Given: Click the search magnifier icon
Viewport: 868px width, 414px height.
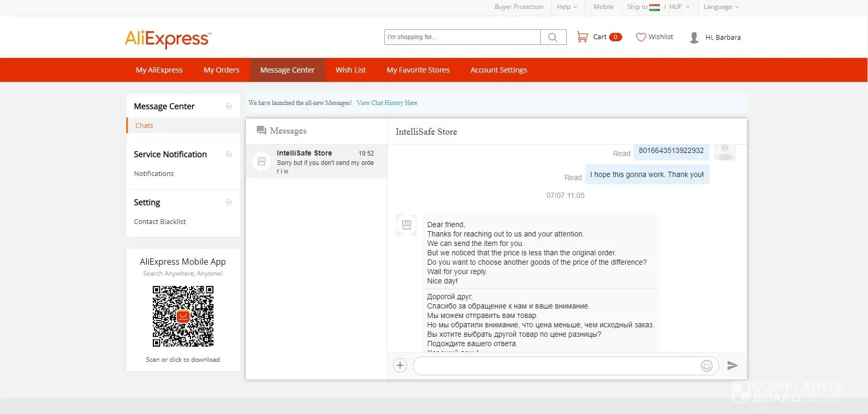Looking at the screenshot, I should 553,37.
